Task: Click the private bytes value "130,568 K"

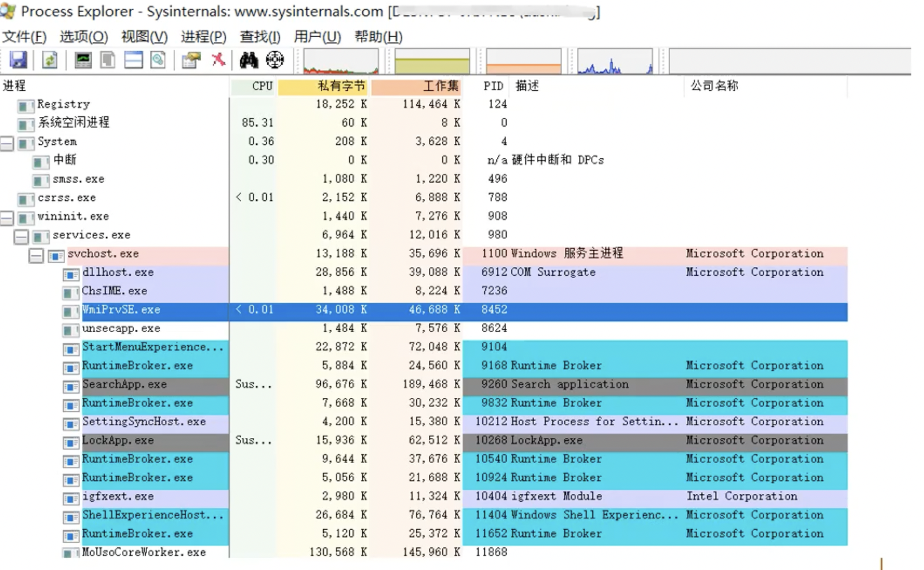Action: tap(338, 552)
